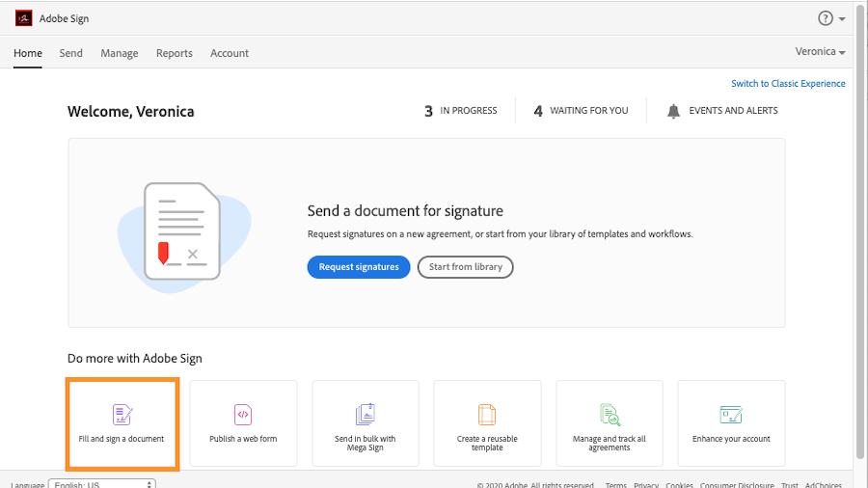Go to the Home tab
Screen dimensions: 868x488
click(28, 53)
